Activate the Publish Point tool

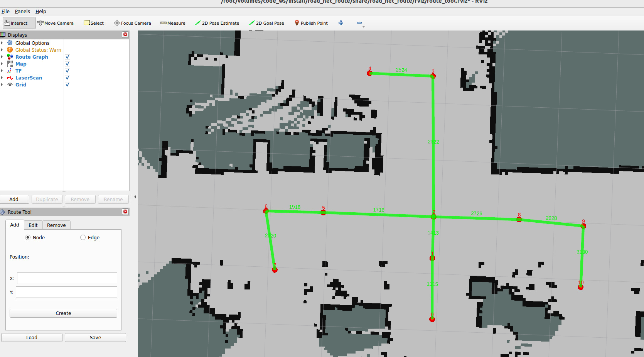(x=311, y=23)
